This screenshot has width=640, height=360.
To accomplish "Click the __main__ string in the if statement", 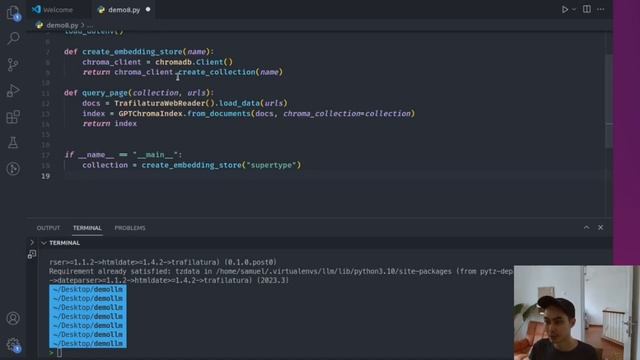I will (155, 155).
